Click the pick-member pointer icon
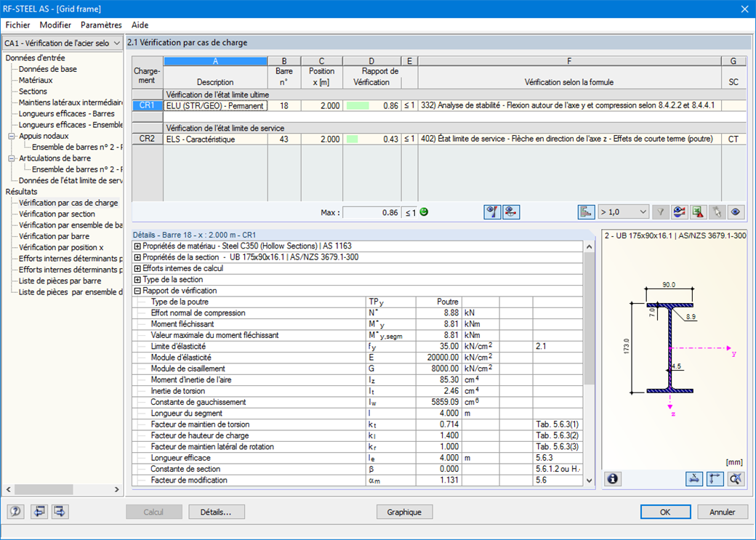Viewport: 756px width, 540px height. coord(717,212)
